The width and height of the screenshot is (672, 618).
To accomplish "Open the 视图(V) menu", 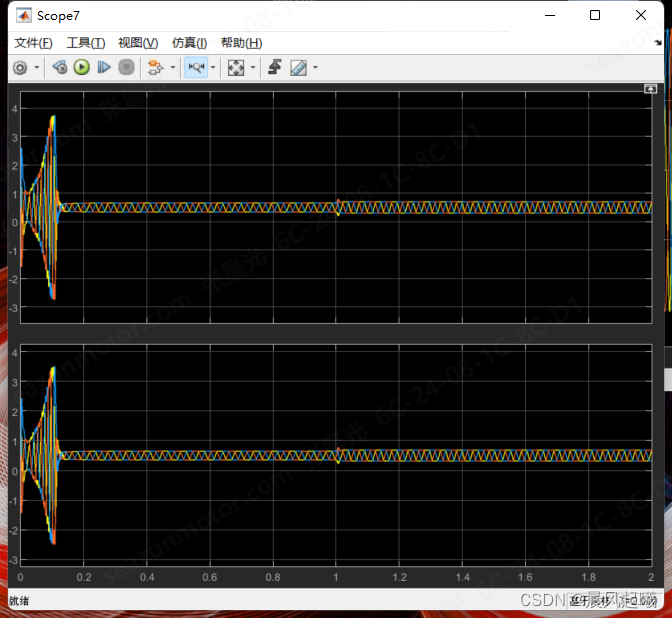I will coord(138,43).
